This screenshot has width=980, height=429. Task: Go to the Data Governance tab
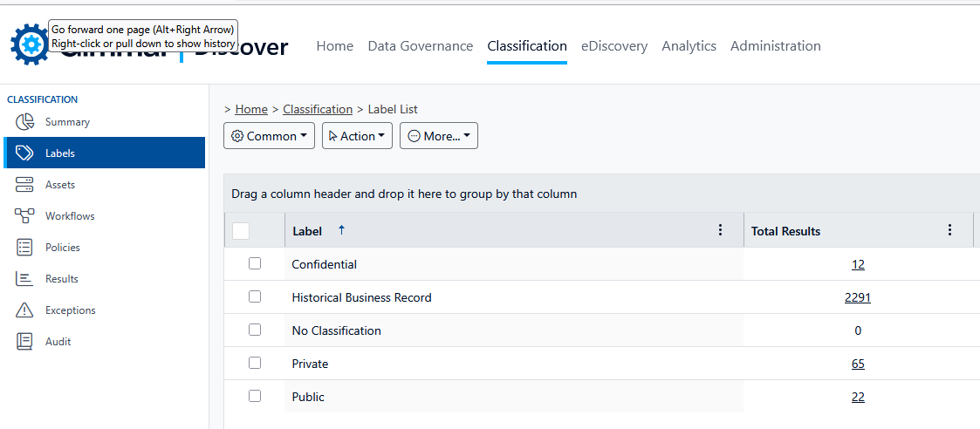tap(420, 46)
